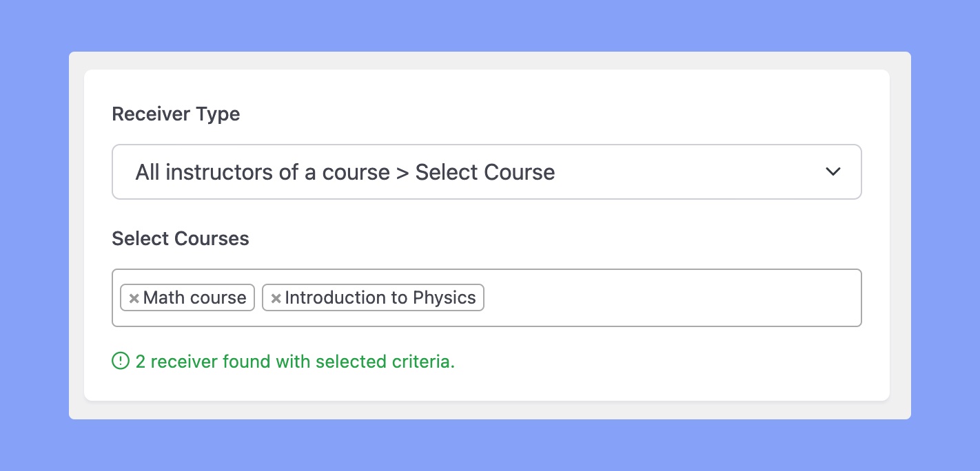Open the All instructors of a course dropdown

coord(487,171)
